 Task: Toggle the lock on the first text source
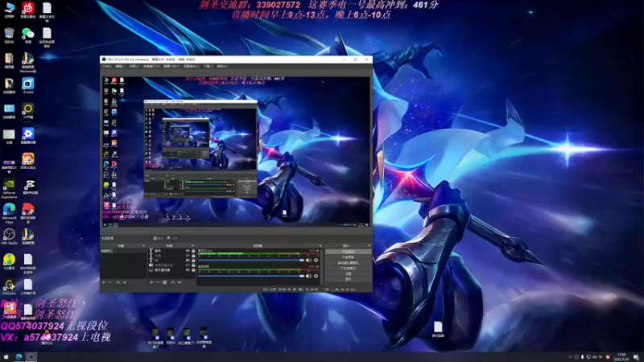(193, 251)
